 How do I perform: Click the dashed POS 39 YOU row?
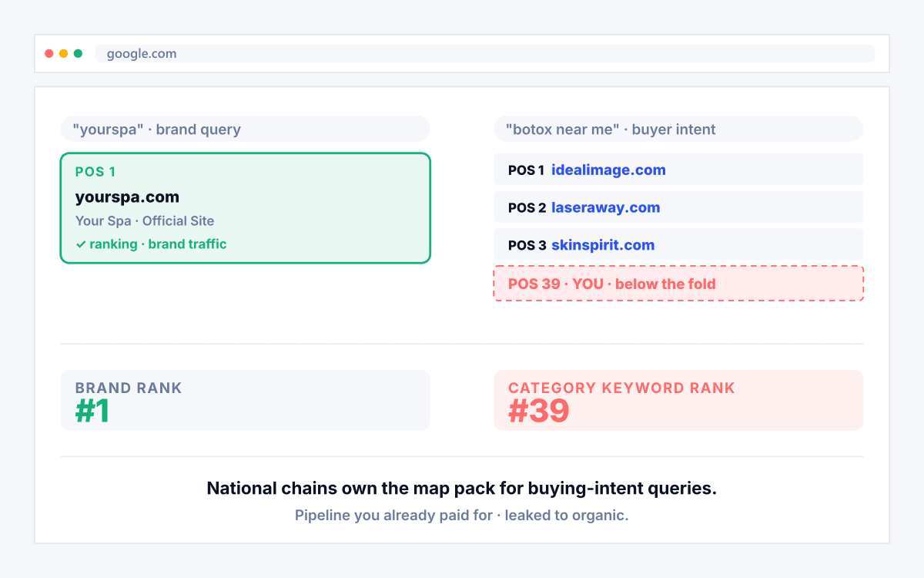coord(678,284)
